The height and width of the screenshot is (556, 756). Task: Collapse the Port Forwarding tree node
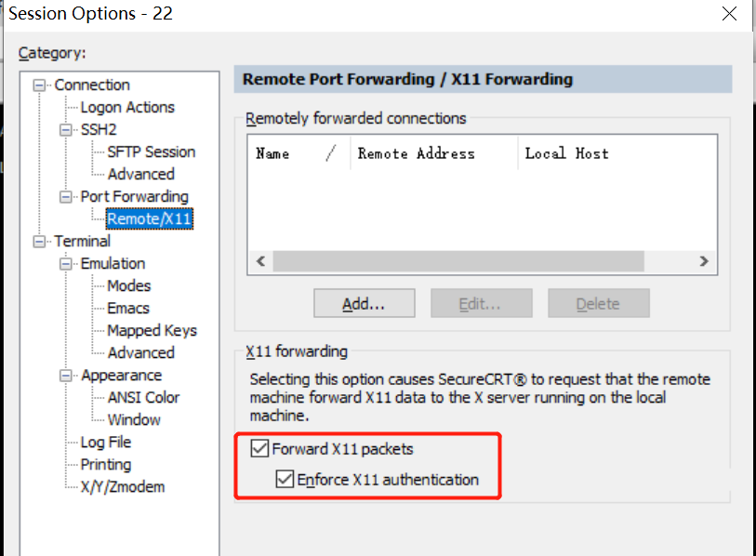[66, 197]
